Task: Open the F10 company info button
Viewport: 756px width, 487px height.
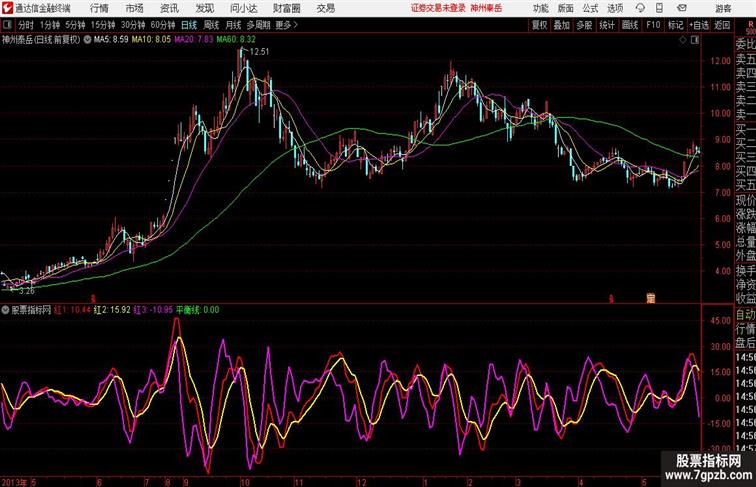Action: point(653,25)
